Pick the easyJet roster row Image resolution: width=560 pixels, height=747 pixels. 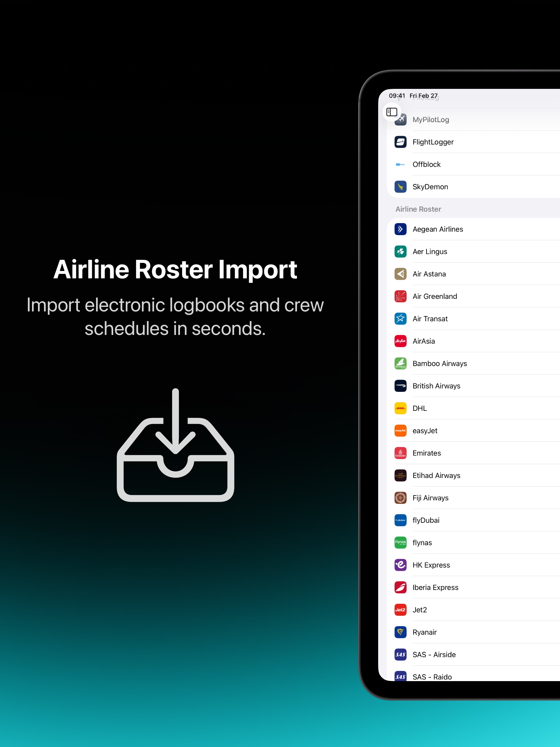pyautogui.click(x=474, y=431)
